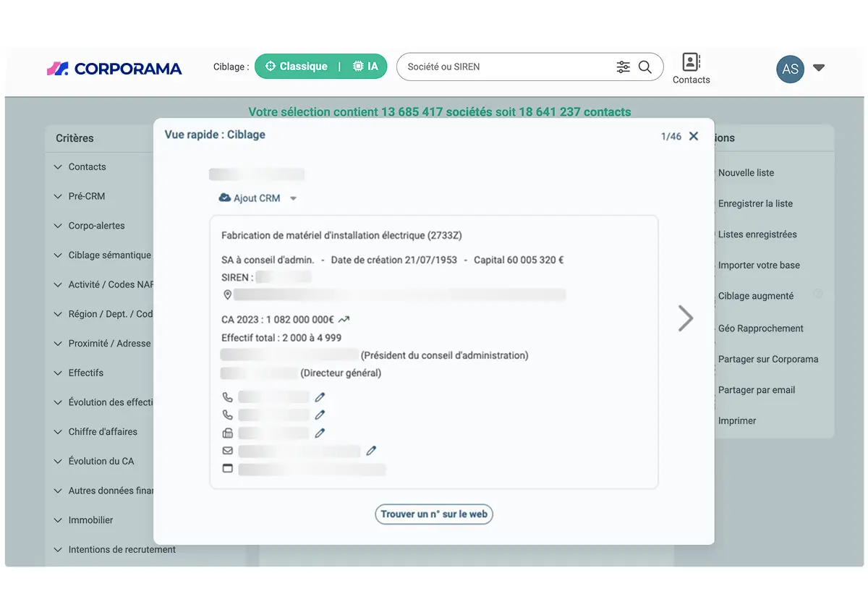This screenshot has height=615, width=868.
Task: Click the Ciblage augmenté help icon
Action: [818, 294]
